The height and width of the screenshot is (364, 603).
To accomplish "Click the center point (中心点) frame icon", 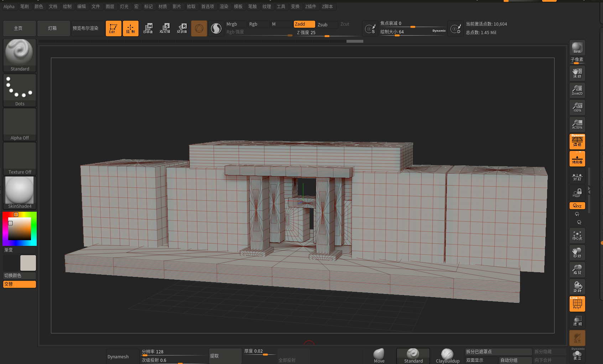I will [577, 236].
